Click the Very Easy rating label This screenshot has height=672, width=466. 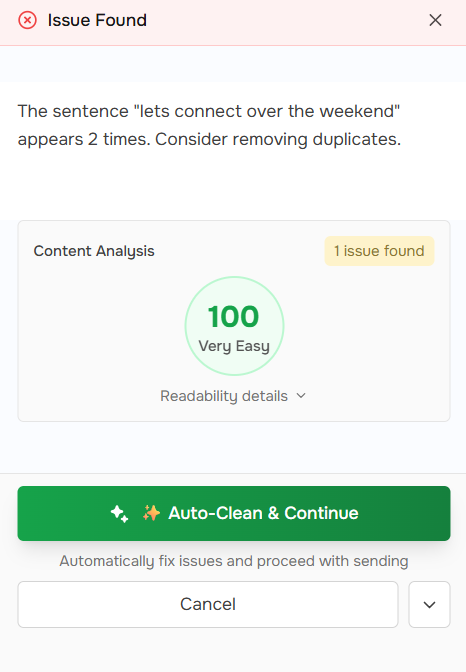[x=234, y=346]
